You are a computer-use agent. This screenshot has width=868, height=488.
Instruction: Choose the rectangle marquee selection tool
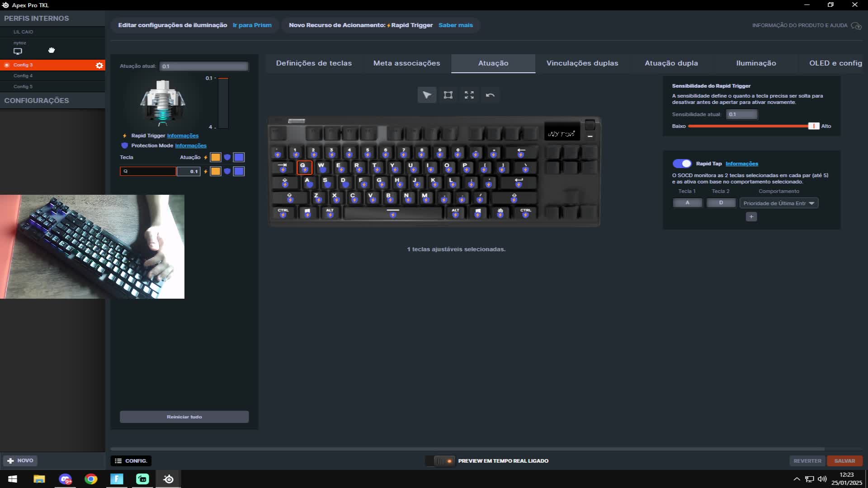point(448,95)
